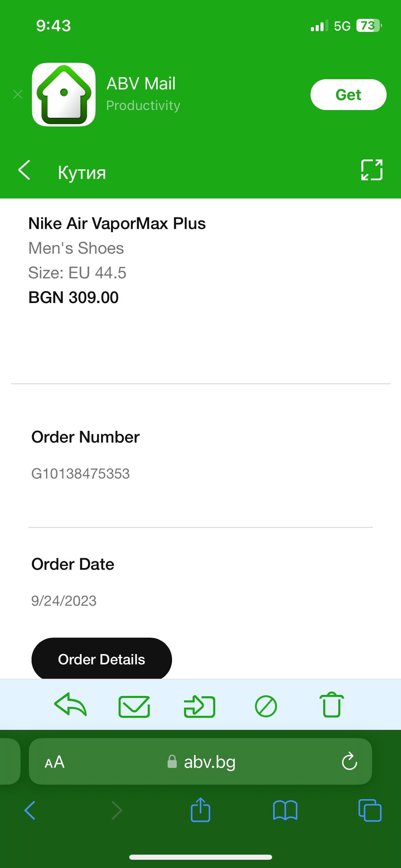This screenshot has width=401, height=868.
Task: Tap the reply arrow icon
Action: [x=70, y=705]
